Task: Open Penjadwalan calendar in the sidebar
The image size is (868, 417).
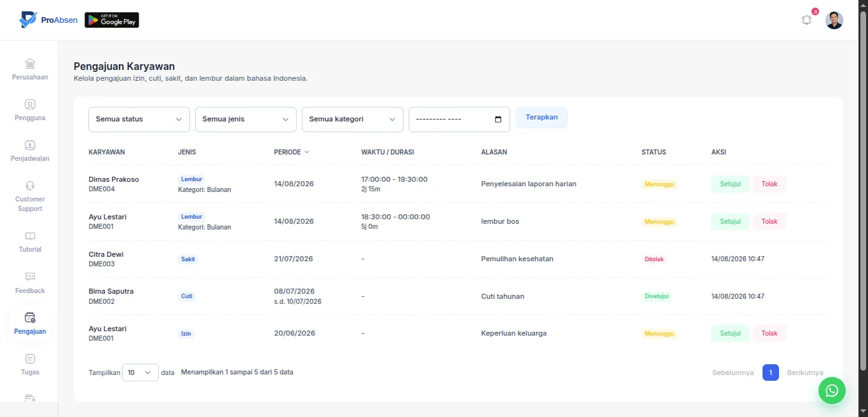Action: pyautogui.click(x=30, y=151)
